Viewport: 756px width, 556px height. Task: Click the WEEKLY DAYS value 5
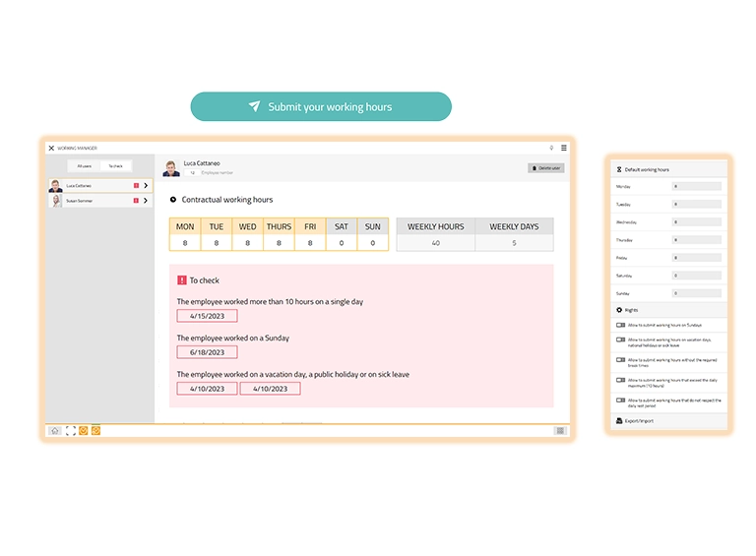514,243
